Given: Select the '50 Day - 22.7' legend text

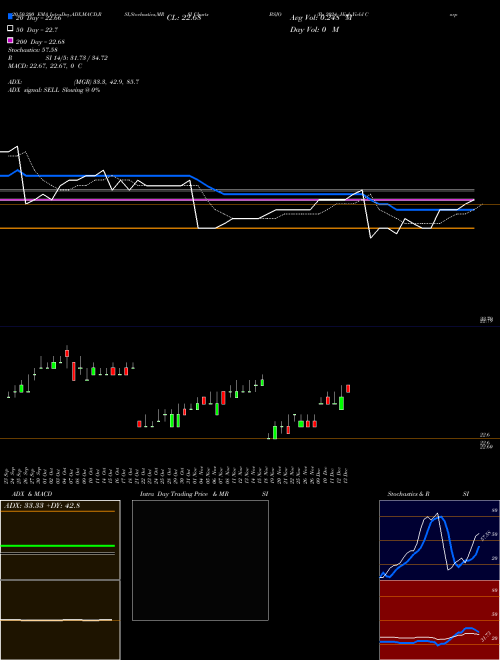Looking at the screenshot, I should click(x=37, y=30).
